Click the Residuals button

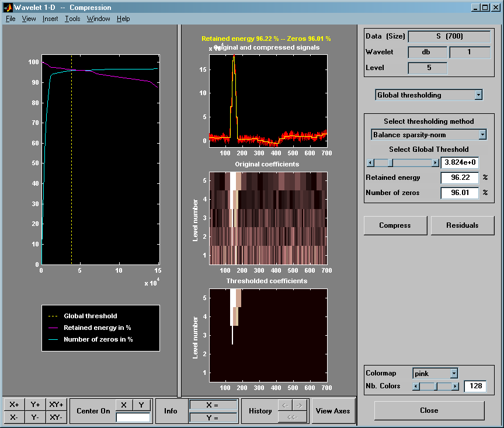tap(463, 225)
